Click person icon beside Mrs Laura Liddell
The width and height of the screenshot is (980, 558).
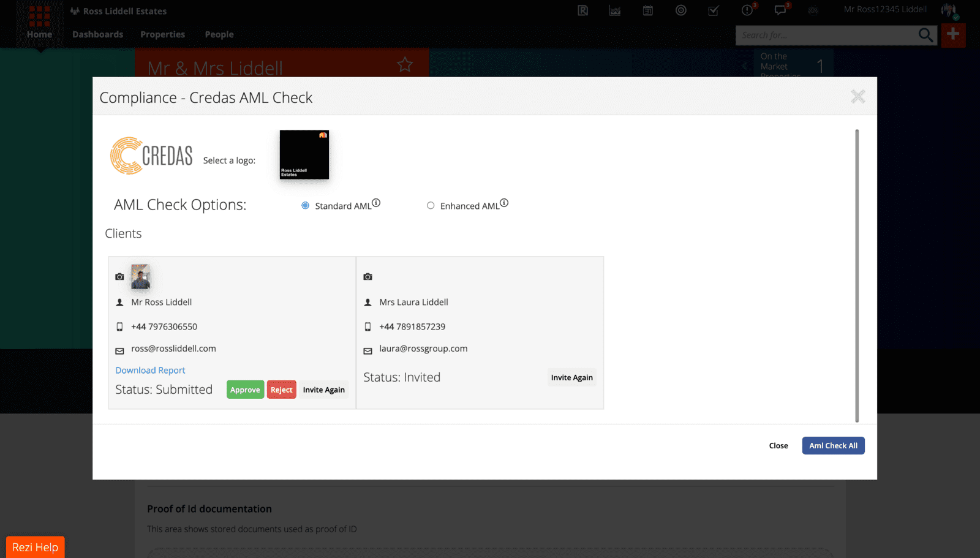point(367,302)
